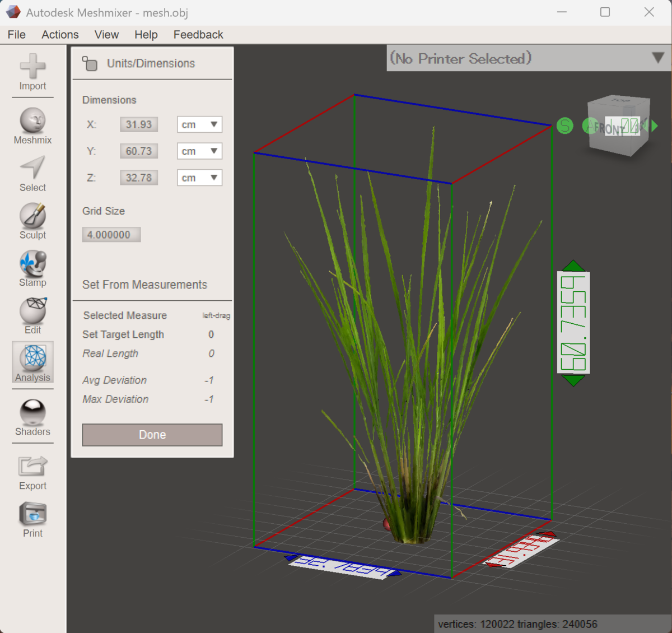
Task: Open the Print view
Action: pyautogui.click(x=32, y=520)
